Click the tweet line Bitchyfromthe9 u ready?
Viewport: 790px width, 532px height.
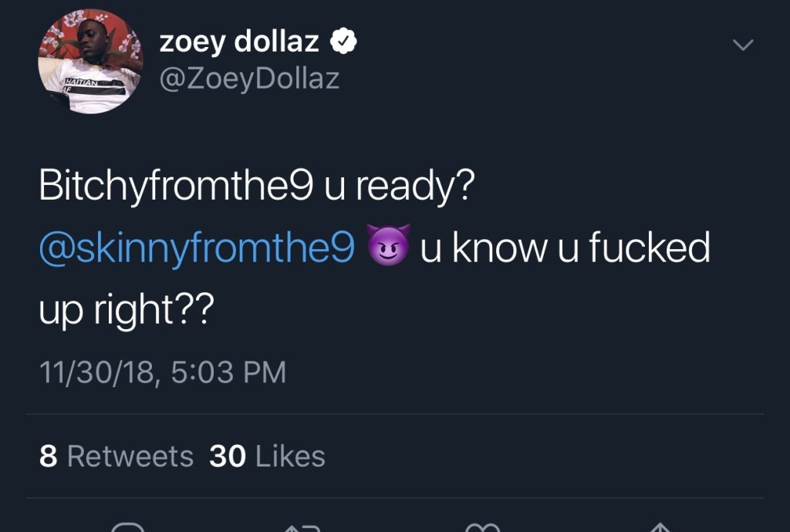click(257, 187)
